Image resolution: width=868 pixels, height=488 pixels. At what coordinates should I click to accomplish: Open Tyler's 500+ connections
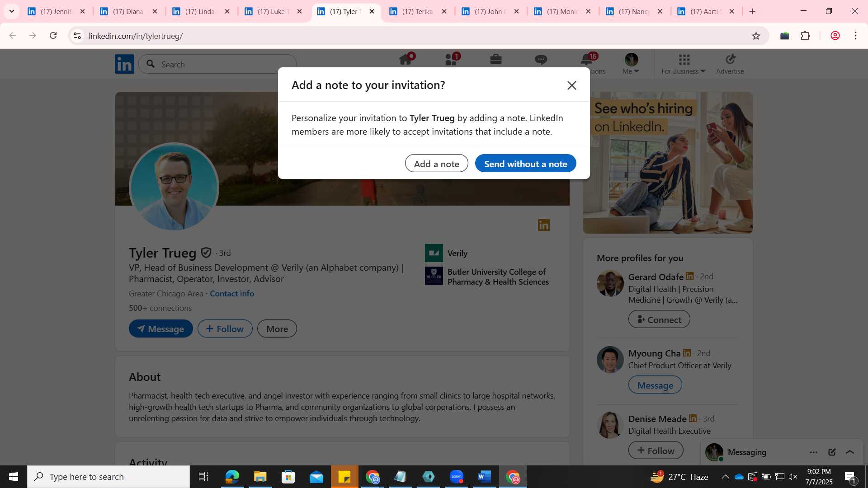[x=160, y=308]
